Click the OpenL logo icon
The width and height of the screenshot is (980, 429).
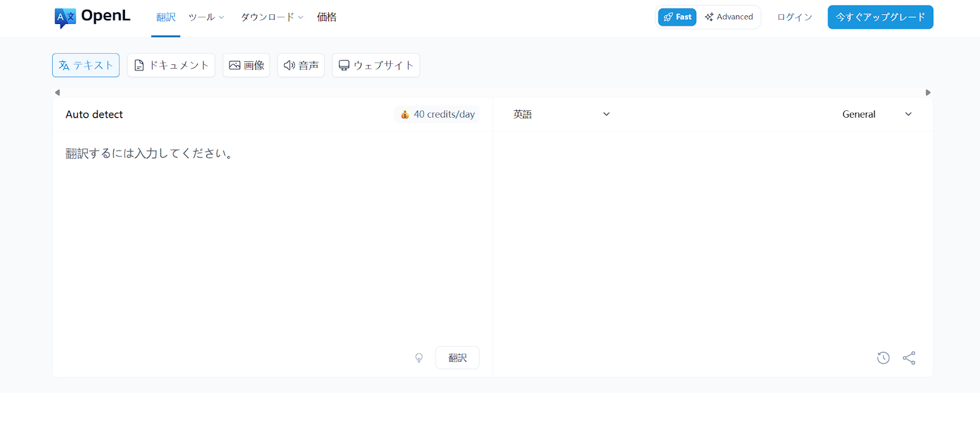click(x=65, y=18)
